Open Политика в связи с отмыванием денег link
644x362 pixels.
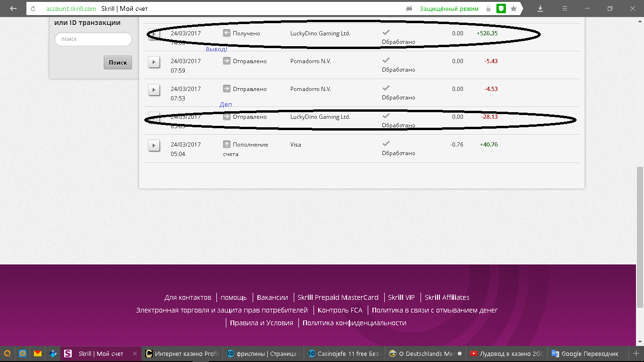(435, 310)
